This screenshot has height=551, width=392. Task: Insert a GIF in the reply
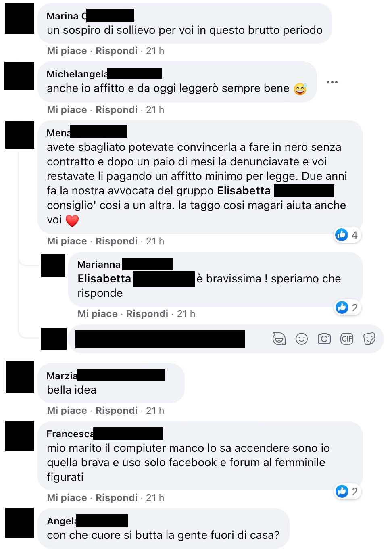tap(347, 339)
